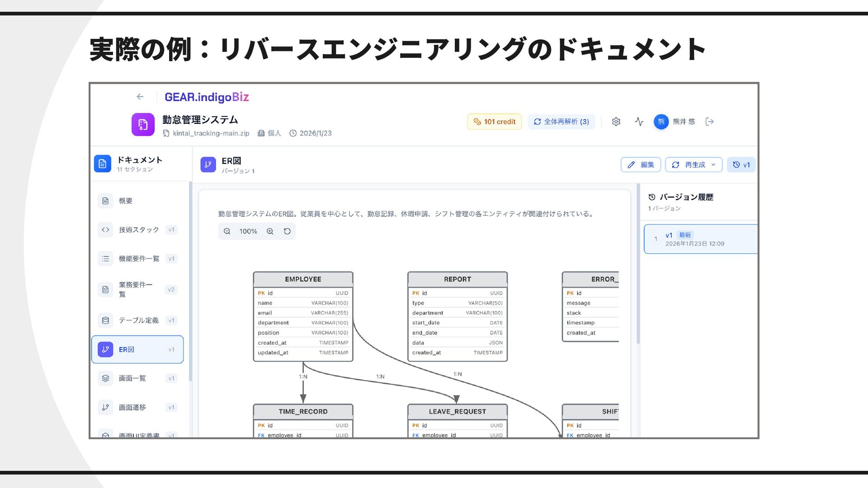The image size is (868, 488).
Task: Click the sidebar vertical scrollbar
Action: [x=190, y=280]
